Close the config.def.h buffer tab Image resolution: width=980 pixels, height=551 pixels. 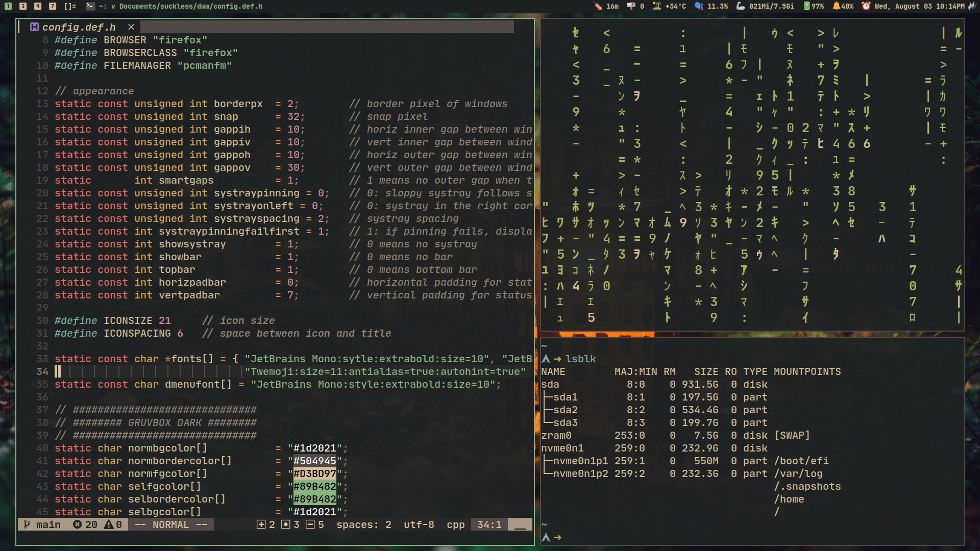point(131,27)
